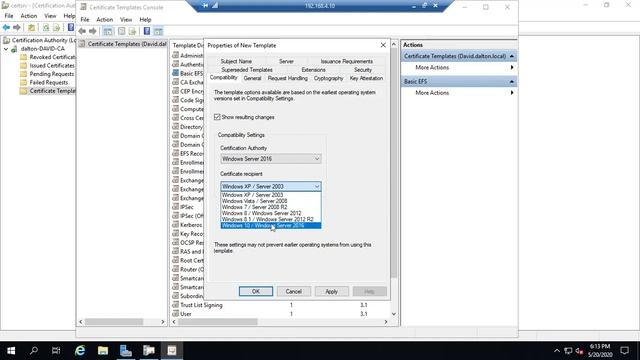The image size is (640, 360).
Task: Switch to the Request Handling tab
Action: (x=287, y=78)
